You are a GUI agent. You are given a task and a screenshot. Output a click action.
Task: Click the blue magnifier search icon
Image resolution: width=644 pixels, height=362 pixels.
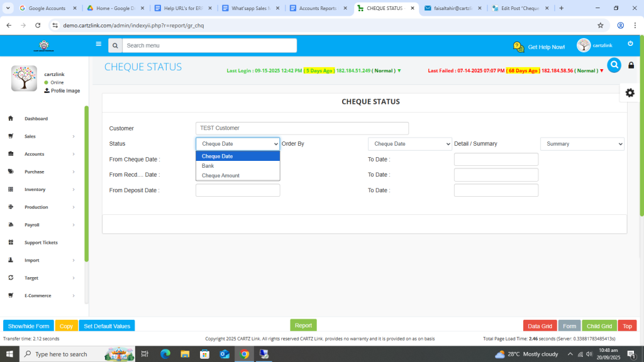pyautogui.click(x=614, y=65)
